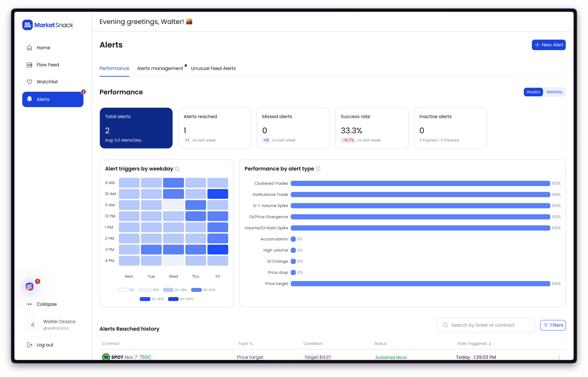This screenshot has width=588, height=377.
Task: Open Home via house icon
Action: 29,48
